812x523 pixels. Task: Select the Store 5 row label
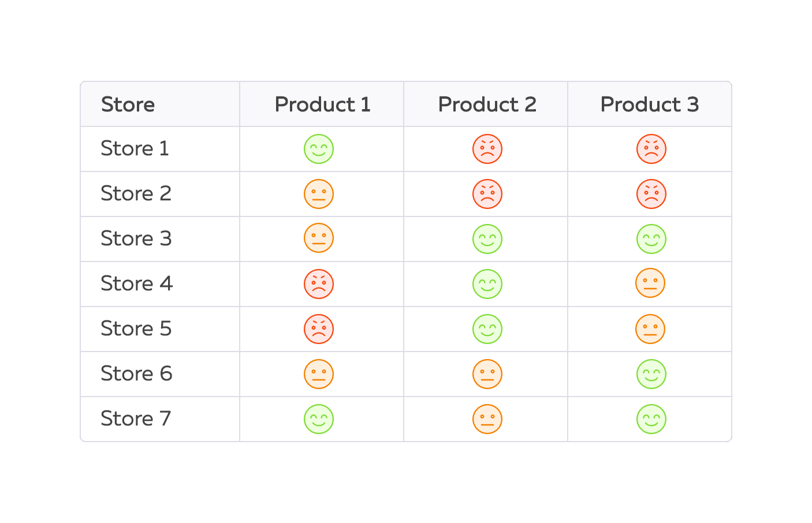click(x=136, y=328)
